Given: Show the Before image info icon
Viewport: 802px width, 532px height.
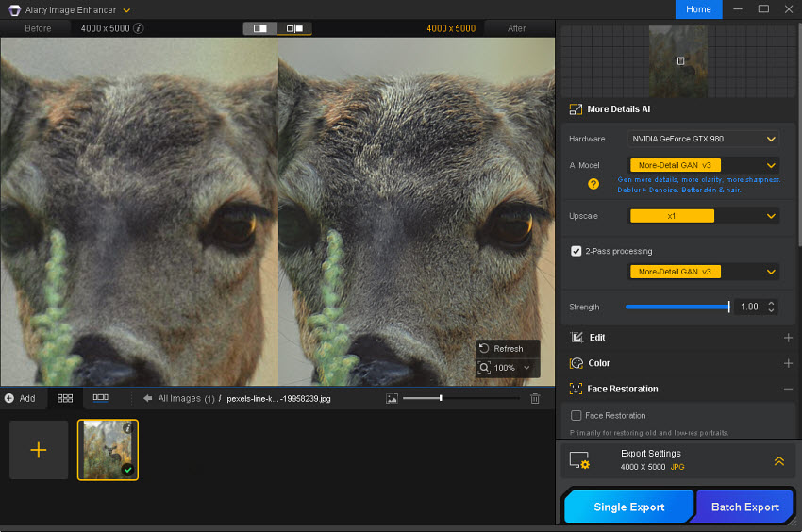Looking at the screenshot, I should (x=138, y=28).
